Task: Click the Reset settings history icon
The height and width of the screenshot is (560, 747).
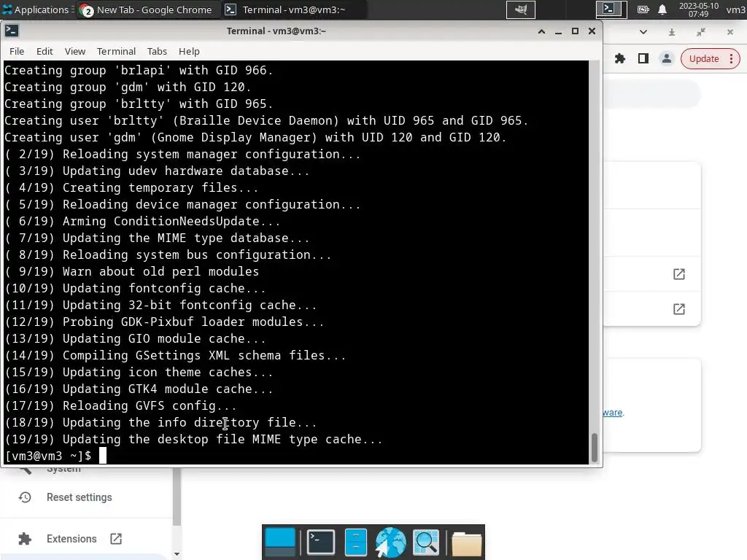Action: [25, 497]
